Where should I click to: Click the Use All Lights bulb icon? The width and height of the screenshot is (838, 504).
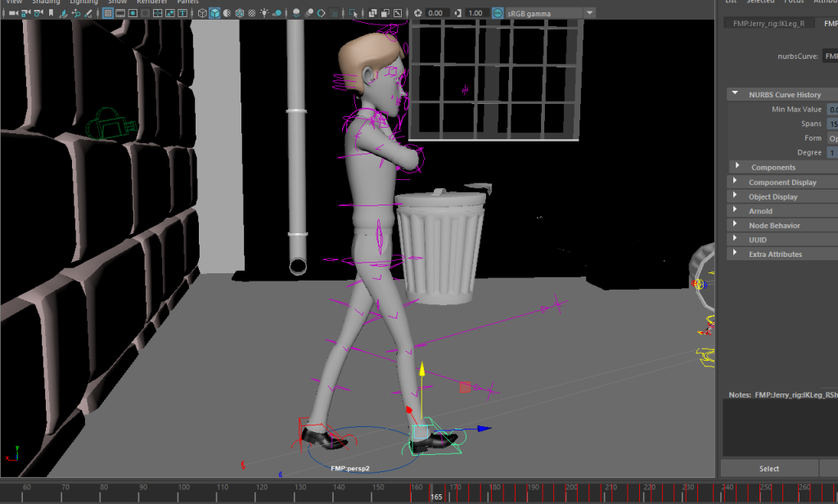coord(264,13)
